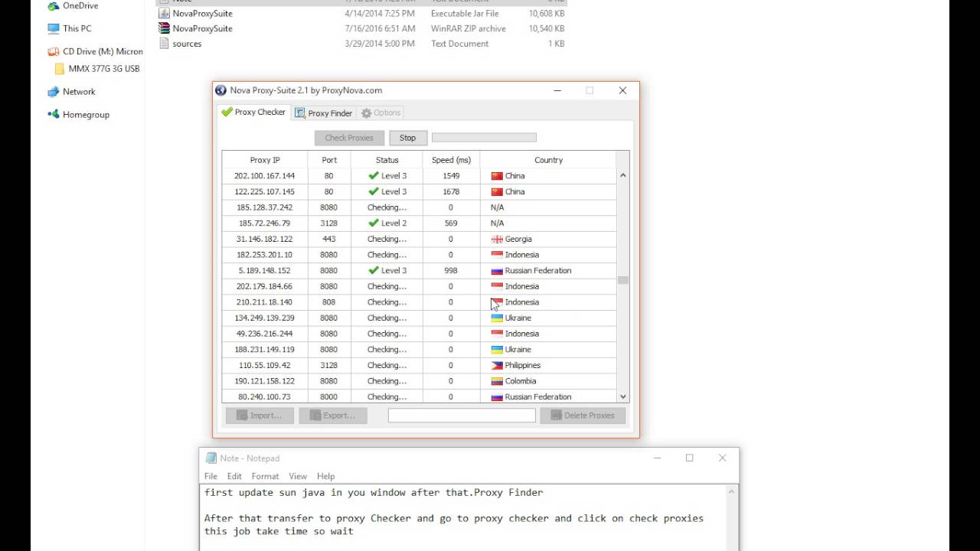Viewport: 980px width, 551px height.
Task: Click the Philippines flag icon
Action: [x=497, y=365]
